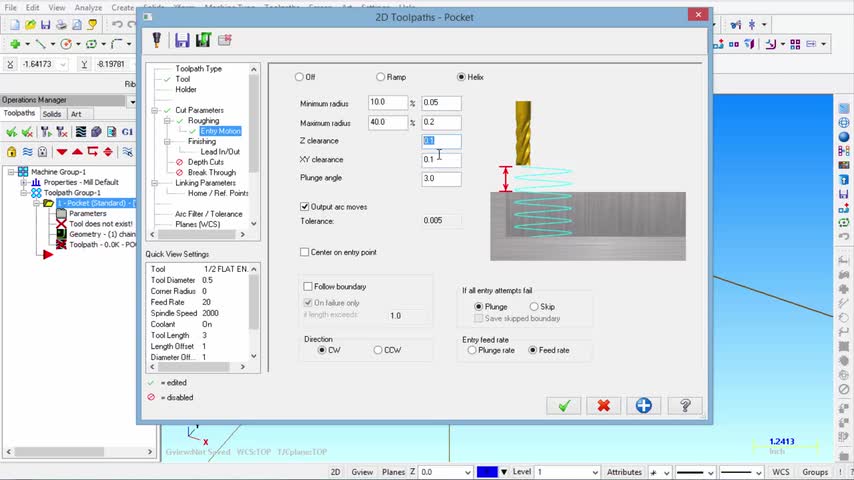Collapse the Finishing tree node
854x480 pixels.
(167, 141)
